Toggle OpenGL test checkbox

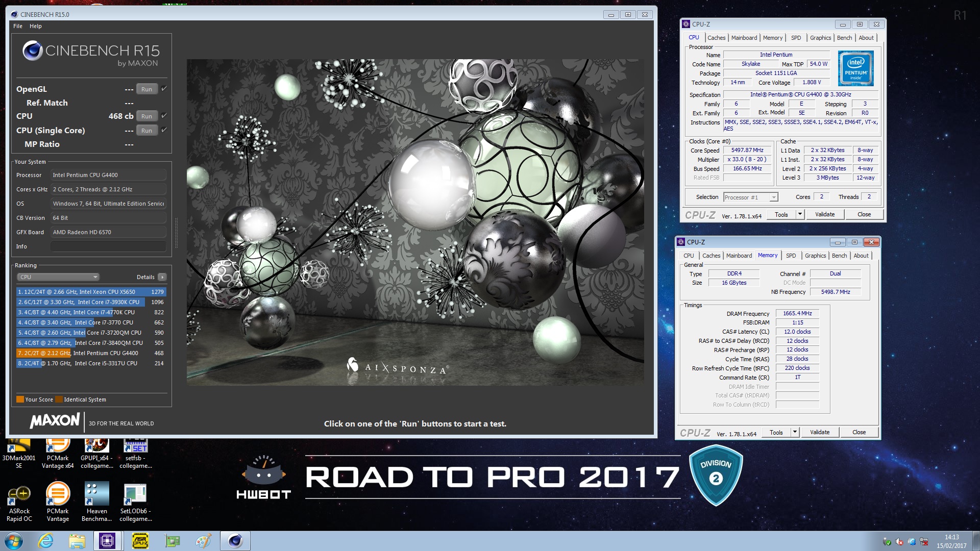(164, 89)
